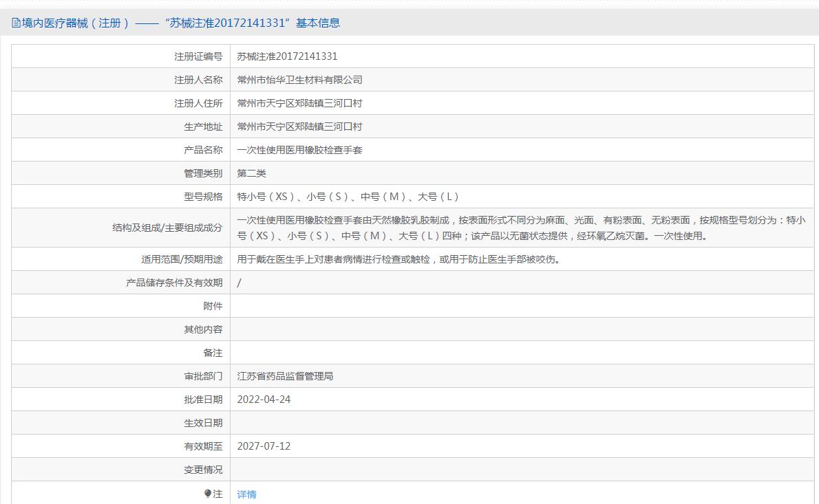Click the 生效日期 label
The image size is (819, 504).
click(203, 423)
